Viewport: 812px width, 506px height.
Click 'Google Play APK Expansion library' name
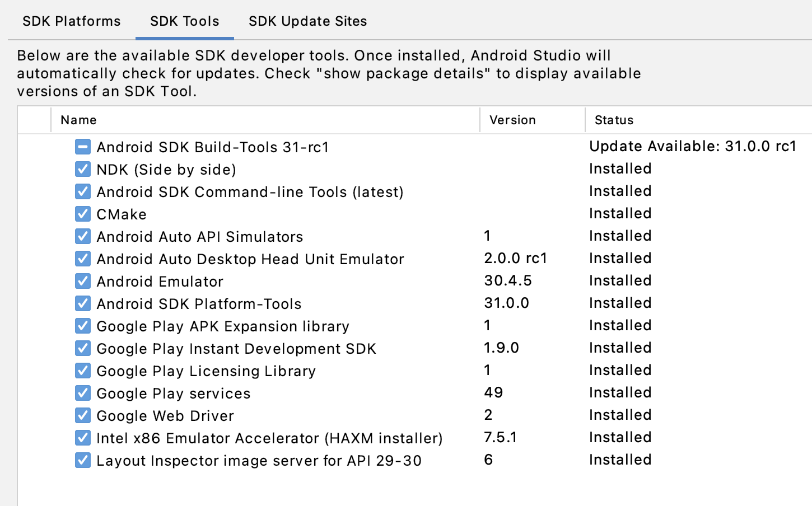coord(223,326)
